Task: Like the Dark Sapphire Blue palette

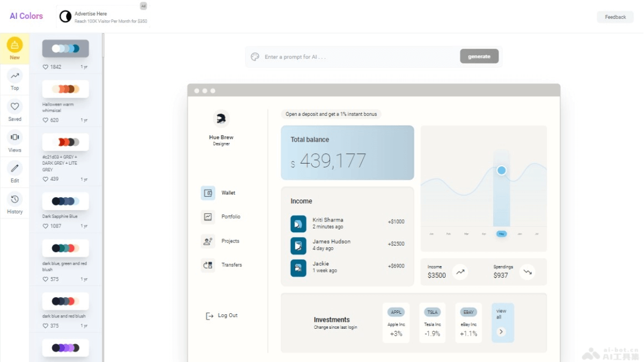Action: click(x=46, y=226)
